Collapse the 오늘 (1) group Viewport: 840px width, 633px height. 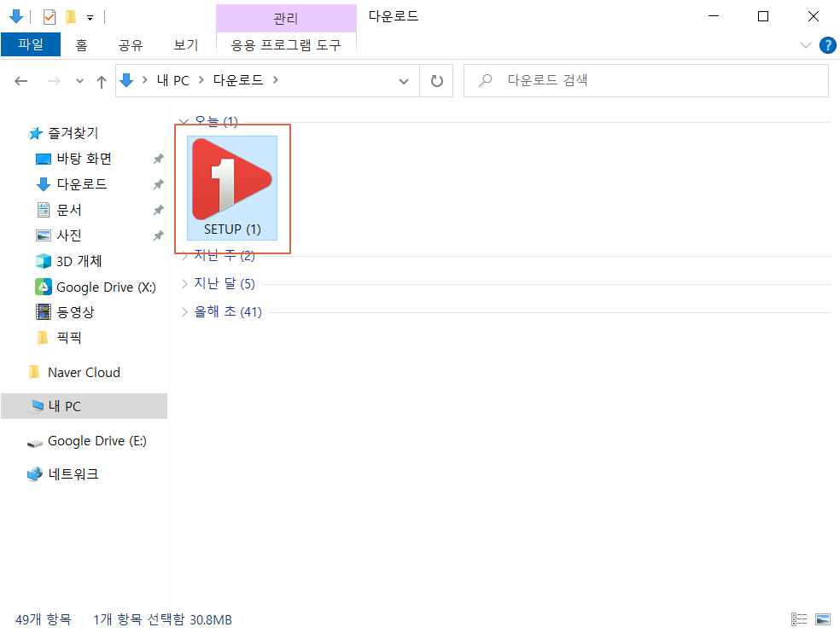pos(184,121)
